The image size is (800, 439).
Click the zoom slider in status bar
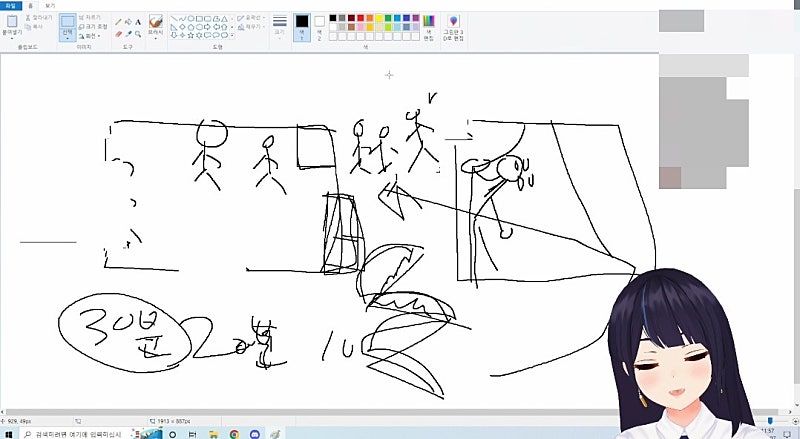coord(769,421)
